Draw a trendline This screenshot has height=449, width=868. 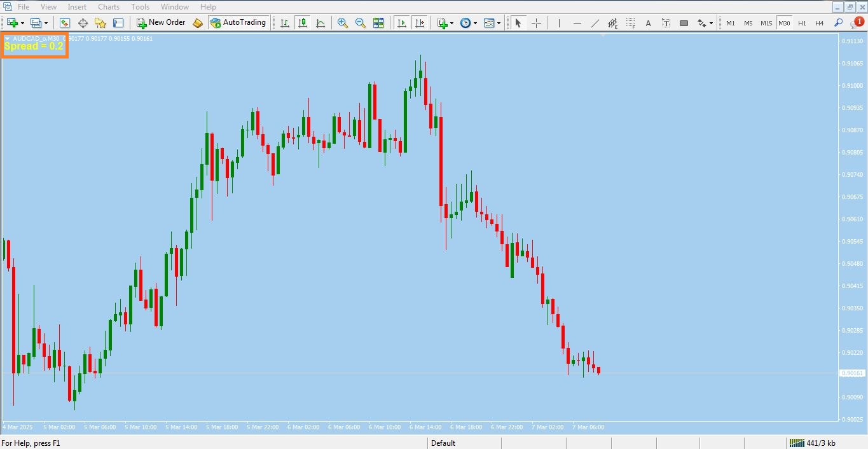[x=595, y=23]
